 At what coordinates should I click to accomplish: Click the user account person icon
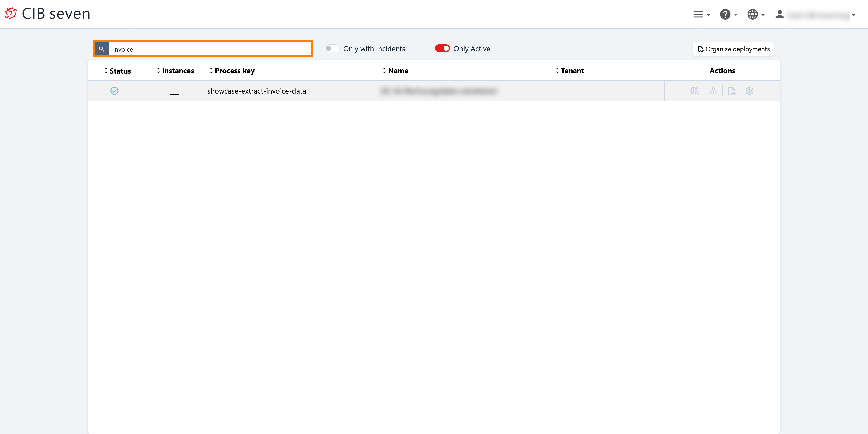tap(779, 14)
